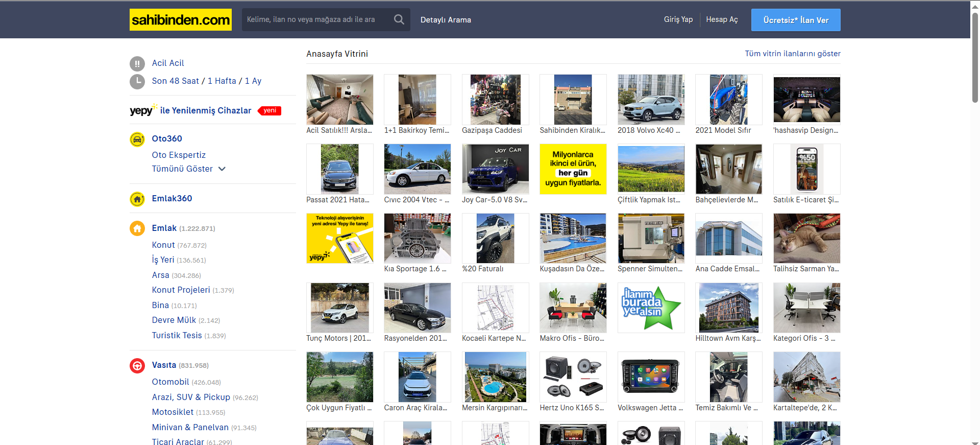View the 2021 Model Sıfır tractor listing
This screenshot has height=445, width=980.
pyautogui.click(x=729, y=100)
